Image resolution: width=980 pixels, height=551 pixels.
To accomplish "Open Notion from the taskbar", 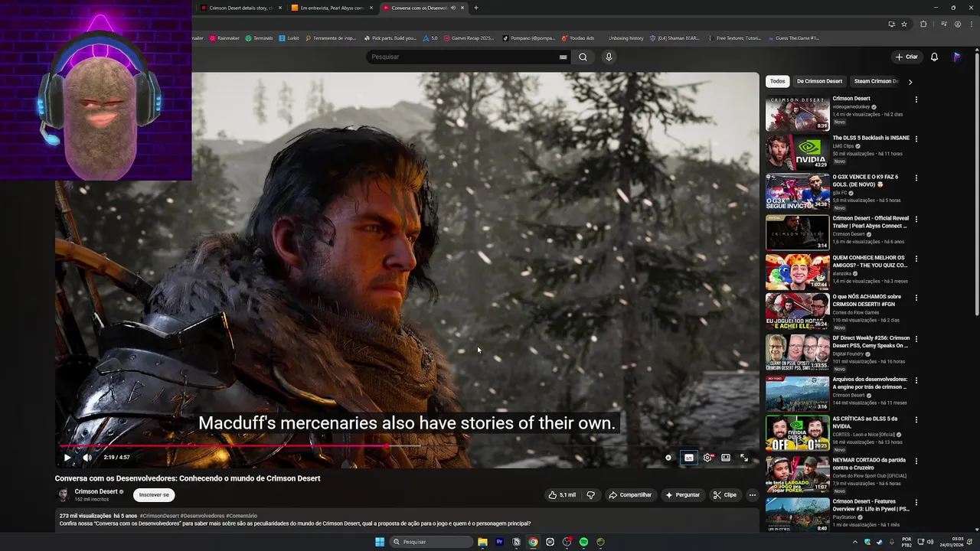I will click(516, 542).
